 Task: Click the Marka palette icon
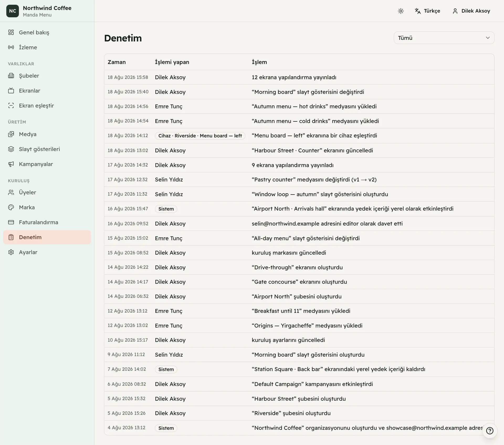tap(11, 207)
